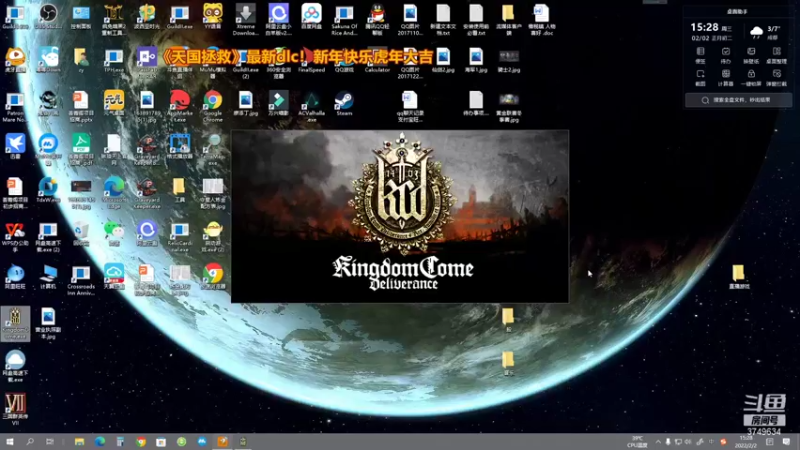Click 一键锁屏 lock screen widget button
This screenshot has width=800, height=450.
point(751,78)
